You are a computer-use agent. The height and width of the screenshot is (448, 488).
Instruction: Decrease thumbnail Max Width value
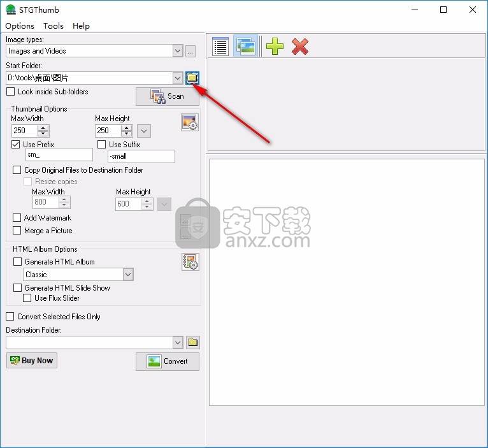click(43, 134)
